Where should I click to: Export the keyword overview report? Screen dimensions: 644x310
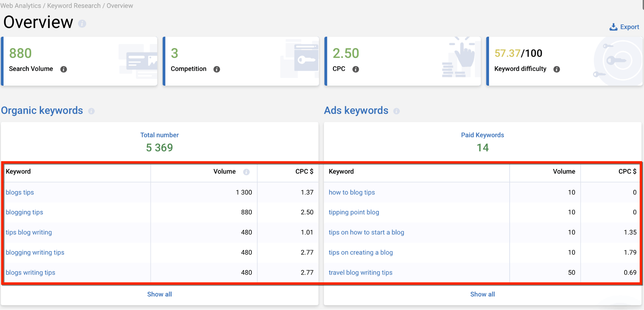pyautogui.click(x=624, y=27)
